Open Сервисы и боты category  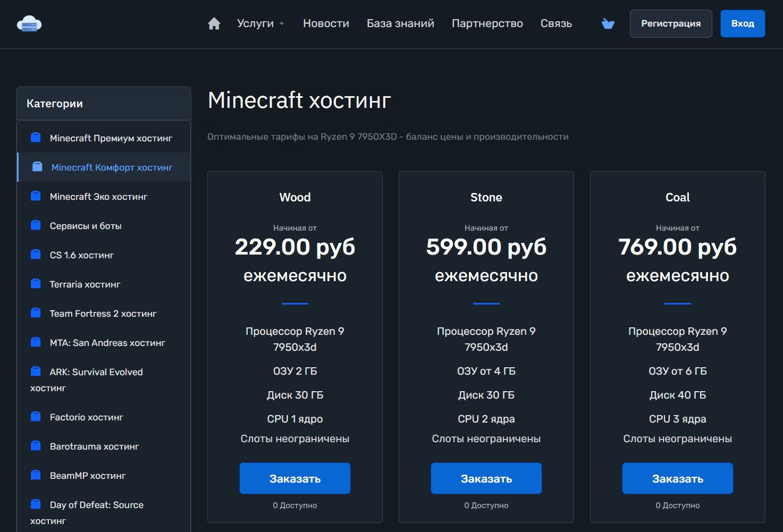tap(104, 226)
